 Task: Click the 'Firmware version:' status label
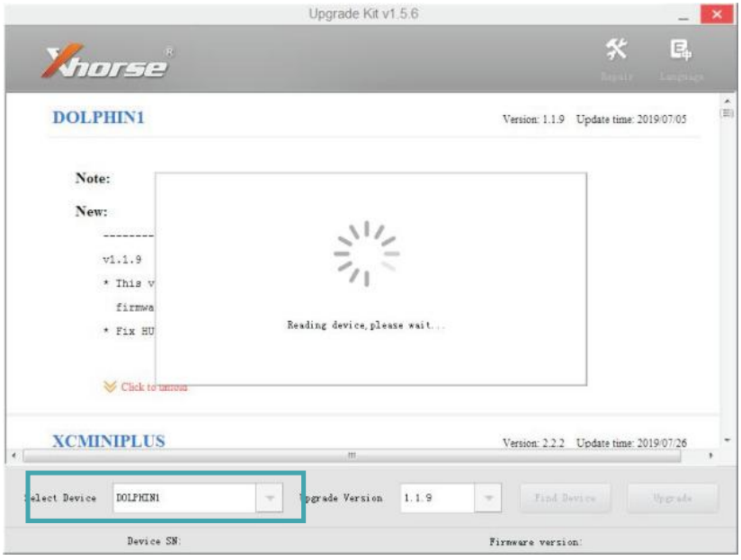(x=535, y=542)
